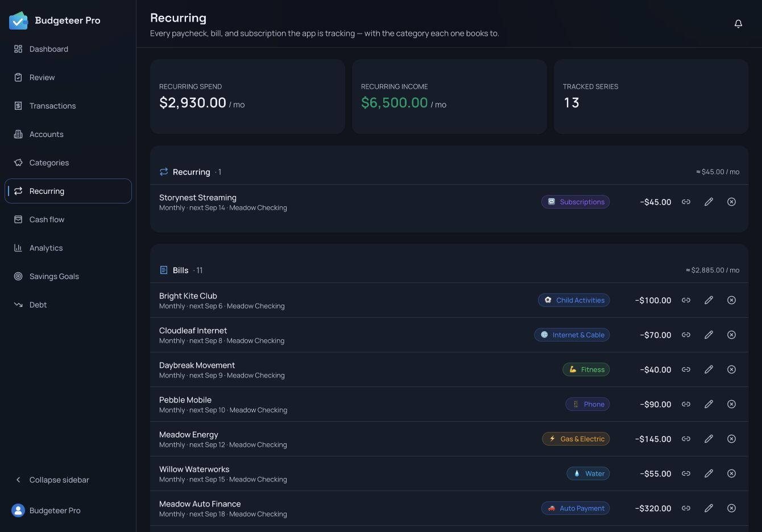Go to Debt page
The width and height of the screenshot is (762, 532).
click(68, 305)
